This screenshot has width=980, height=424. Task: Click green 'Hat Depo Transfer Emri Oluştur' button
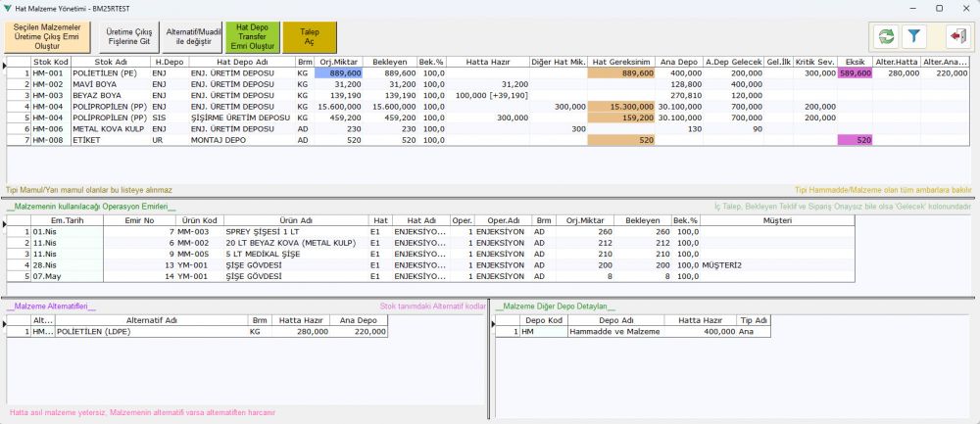click(x=250, y=36)
